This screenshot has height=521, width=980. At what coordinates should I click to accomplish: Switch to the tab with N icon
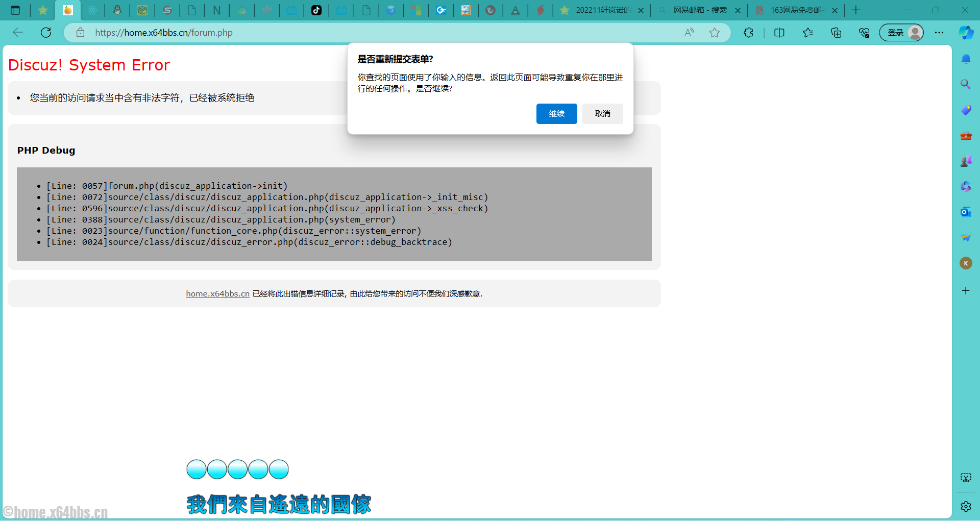(217, 10)
